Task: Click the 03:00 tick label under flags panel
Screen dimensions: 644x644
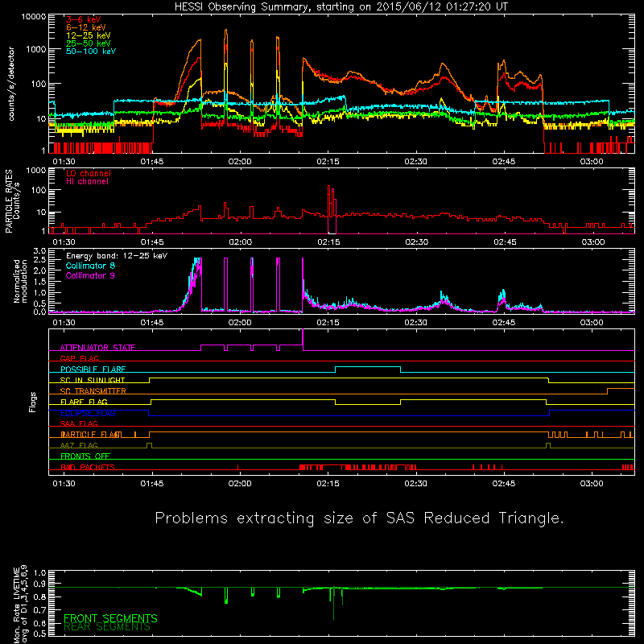Action: (x=592, y=484)
